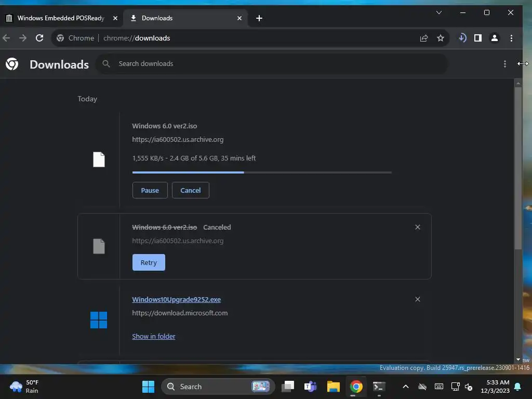Click the scrollbar up arrow

coord(518,83)
